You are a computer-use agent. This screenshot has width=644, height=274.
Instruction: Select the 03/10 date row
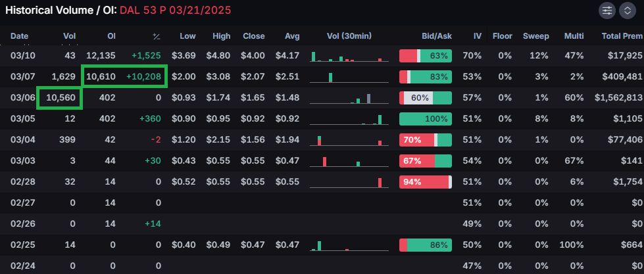(322, 55)
